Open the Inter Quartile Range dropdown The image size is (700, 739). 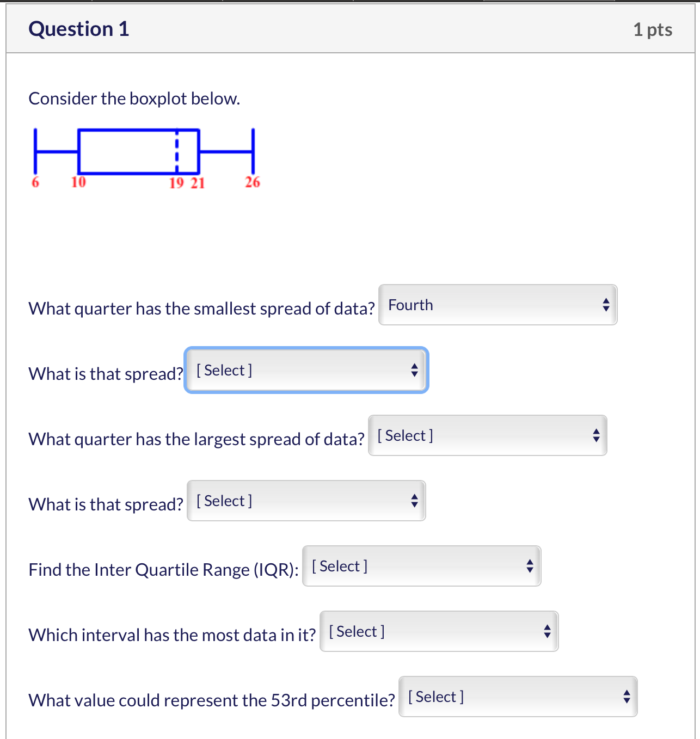pyautogui.click(x=421, y=566)
